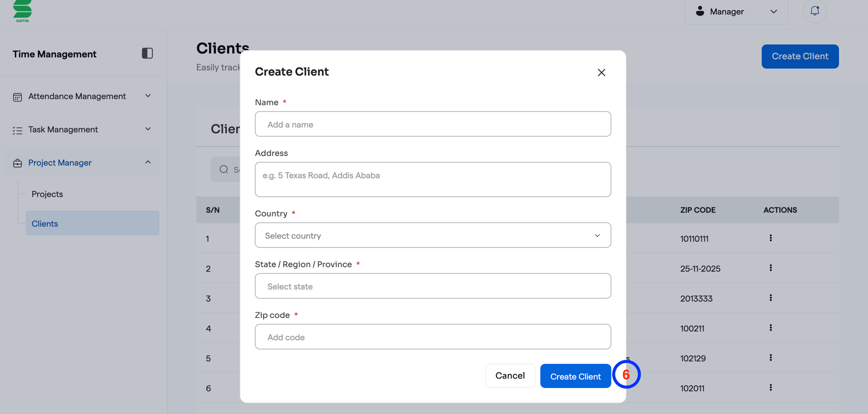Click the Sama logo icon
868x414 pixels.
point(22,11)
